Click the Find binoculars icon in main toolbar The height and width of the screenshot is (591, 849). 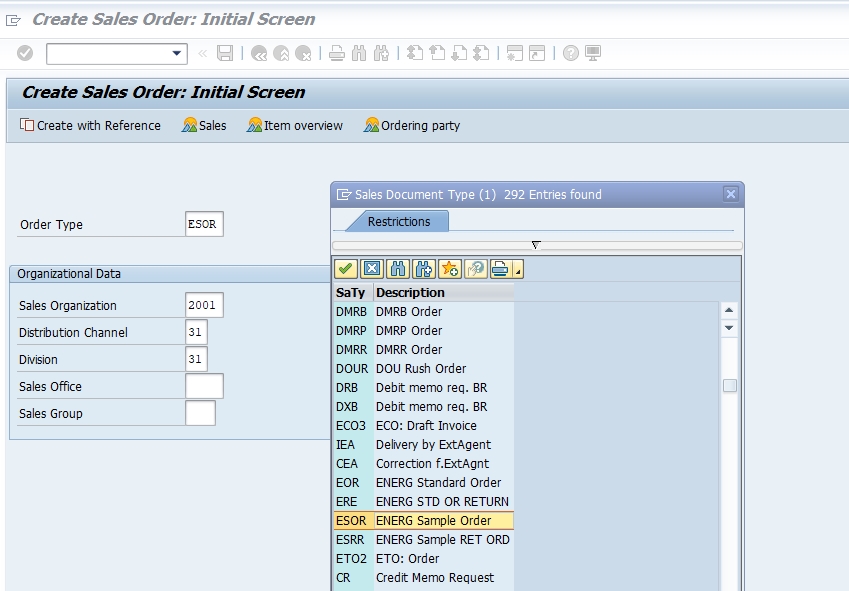359,53
